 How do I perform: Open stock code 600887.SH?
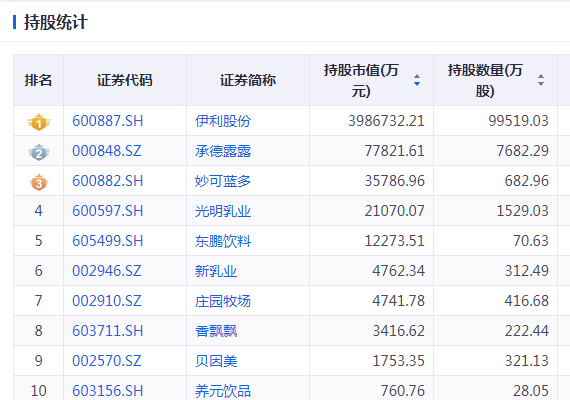click(x=108, y=121)
